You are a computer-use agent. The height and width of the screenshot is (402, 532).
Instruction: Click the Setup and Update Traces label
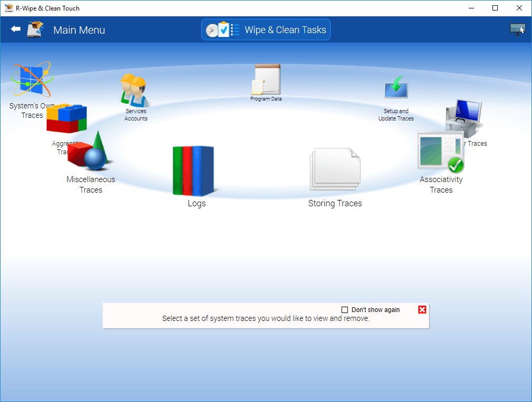pyautogui.click(x=396, y=115)
